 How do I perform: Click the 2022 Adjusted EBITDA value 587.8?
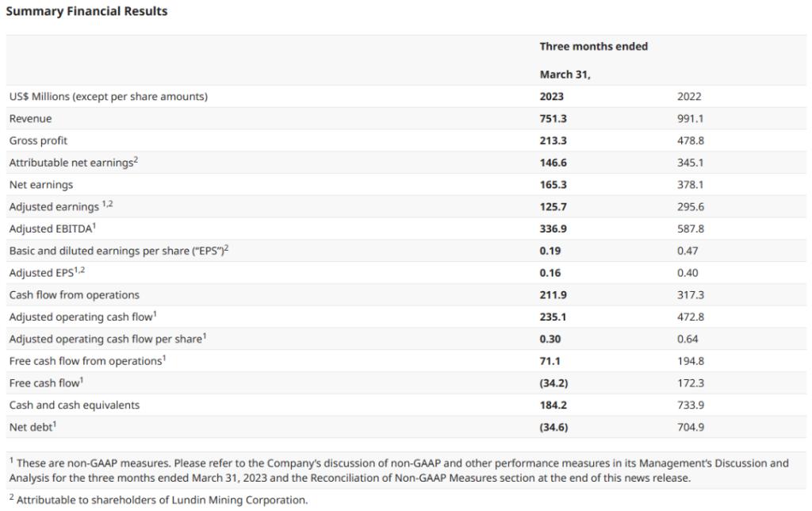691,229
